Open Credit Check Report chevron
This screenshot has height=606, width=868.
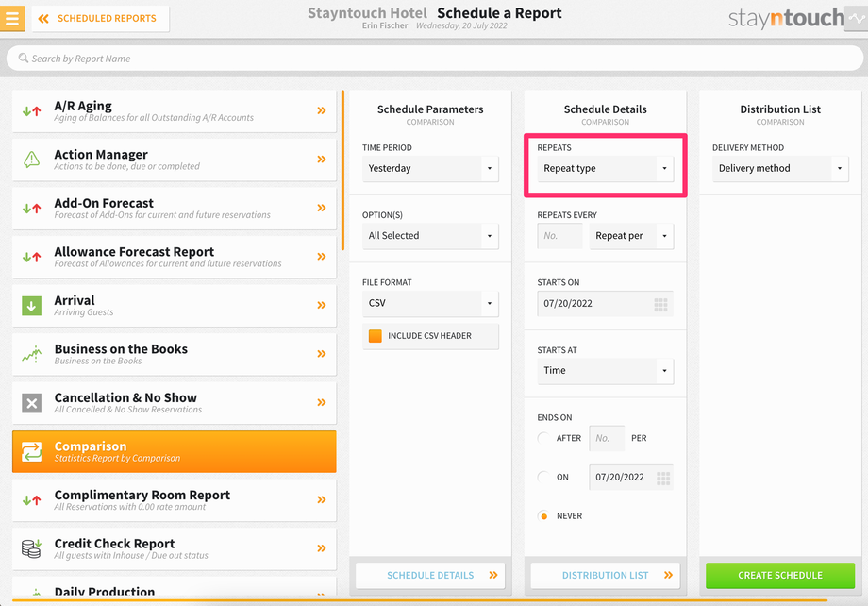[322, 548]
